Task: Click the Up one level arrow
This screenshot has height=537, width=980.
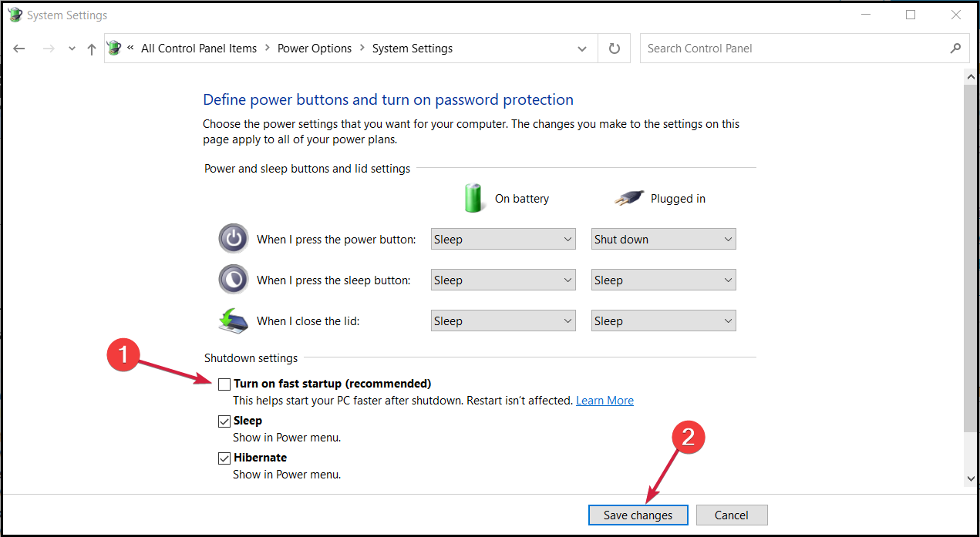Action: [x=92, y=49]
